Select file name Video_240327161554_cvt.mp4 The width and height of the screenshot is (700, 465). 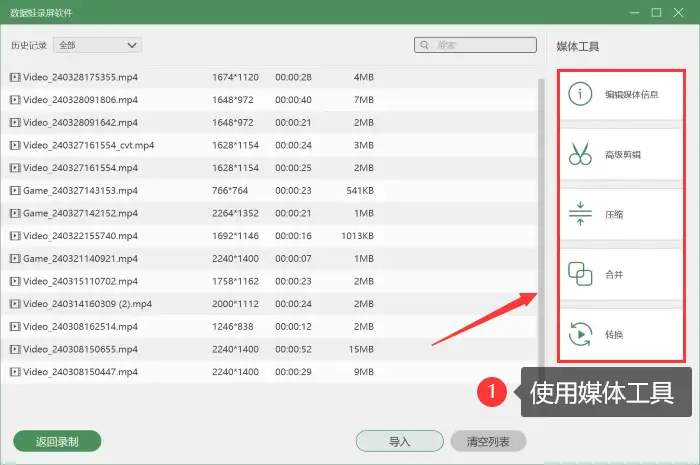pos(89,145)
